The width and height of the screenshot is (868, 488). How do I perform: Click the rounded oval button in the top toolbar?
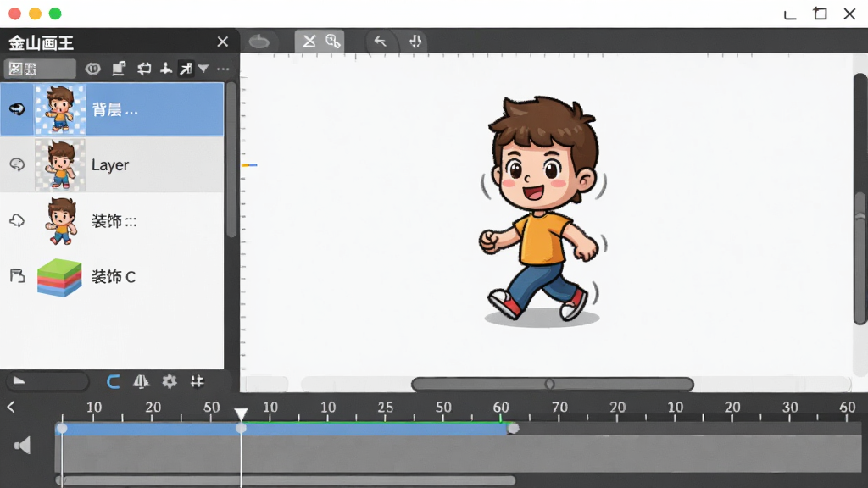coord(259,42)
